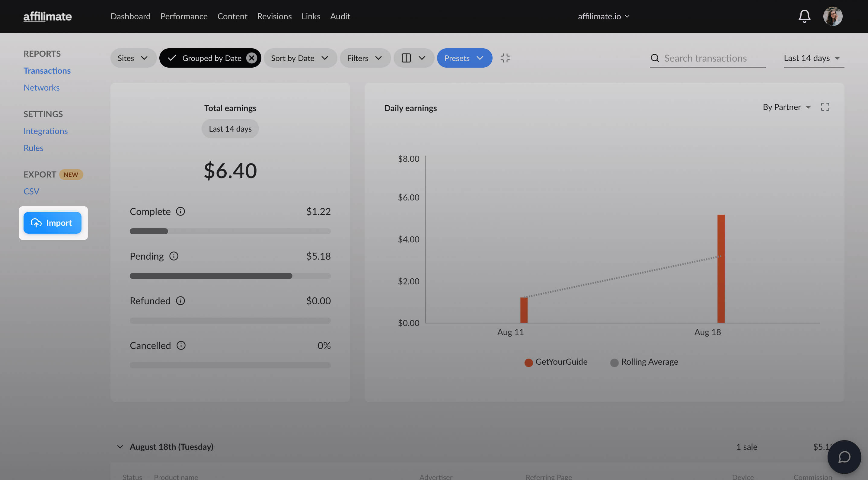The image size is (868, 480).
Task: Click the Import button
Action: coord(53,223)
